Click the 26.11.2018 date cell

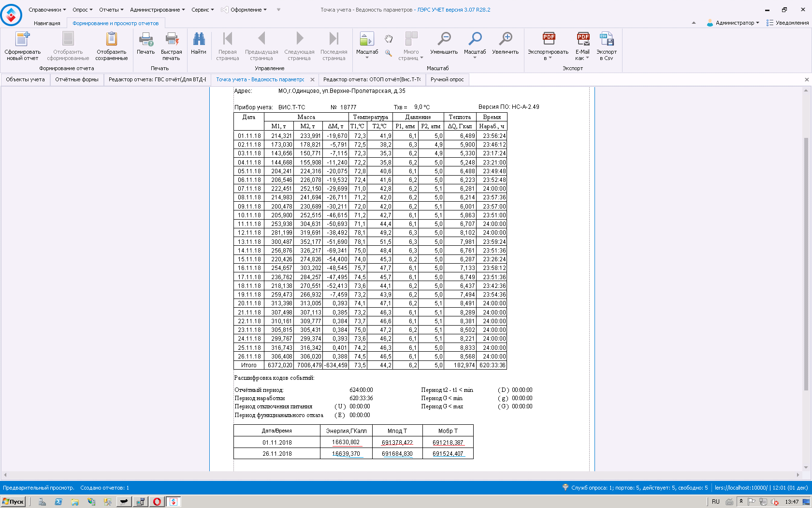[277, 454]
